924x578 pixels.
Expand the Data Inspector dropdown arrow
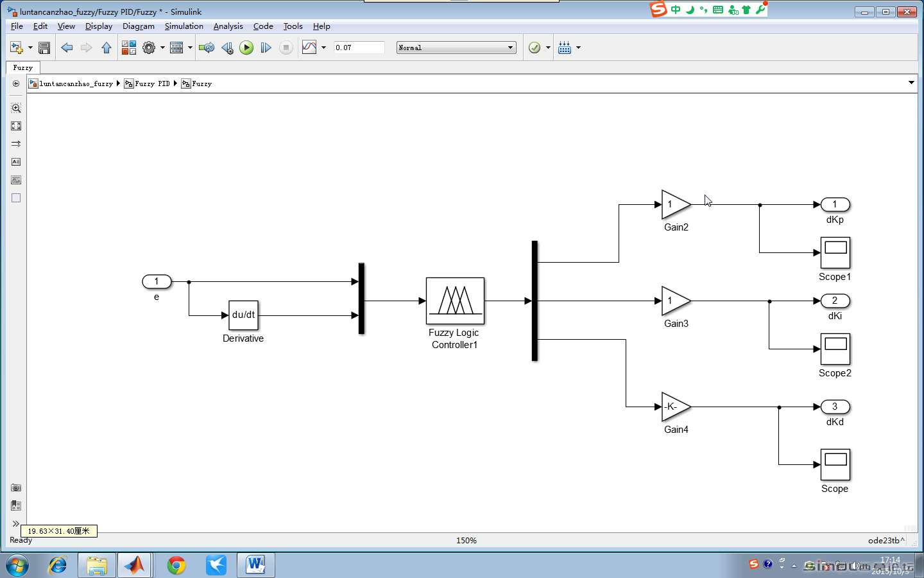tap(323, 48)
